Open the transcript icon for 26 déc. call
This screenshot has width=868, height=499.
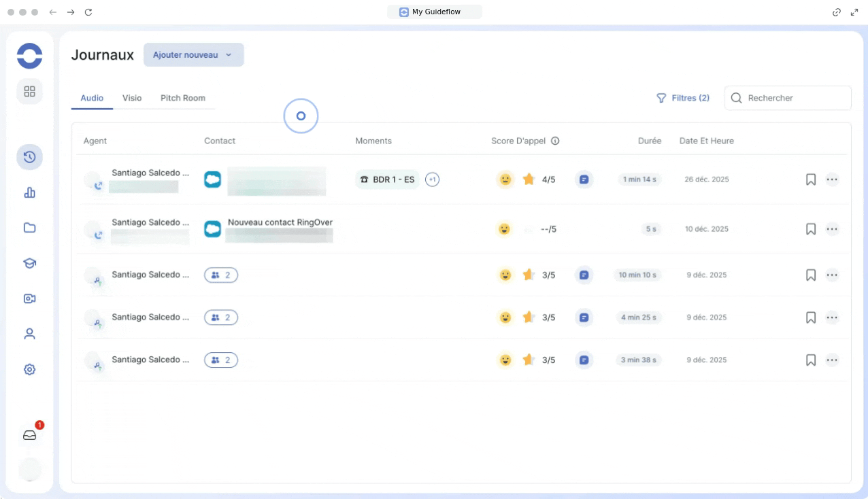[584, 179]
